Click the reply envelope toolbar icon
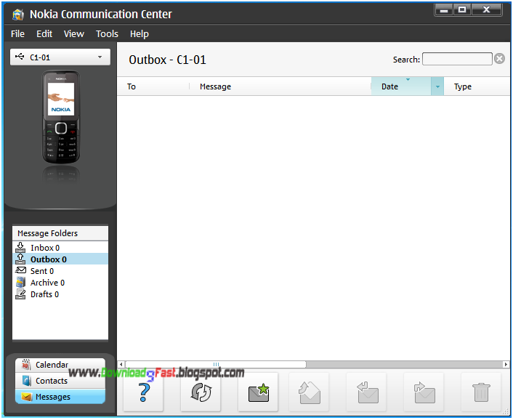Viewport: 513px width, 420px height. point(366,392)
